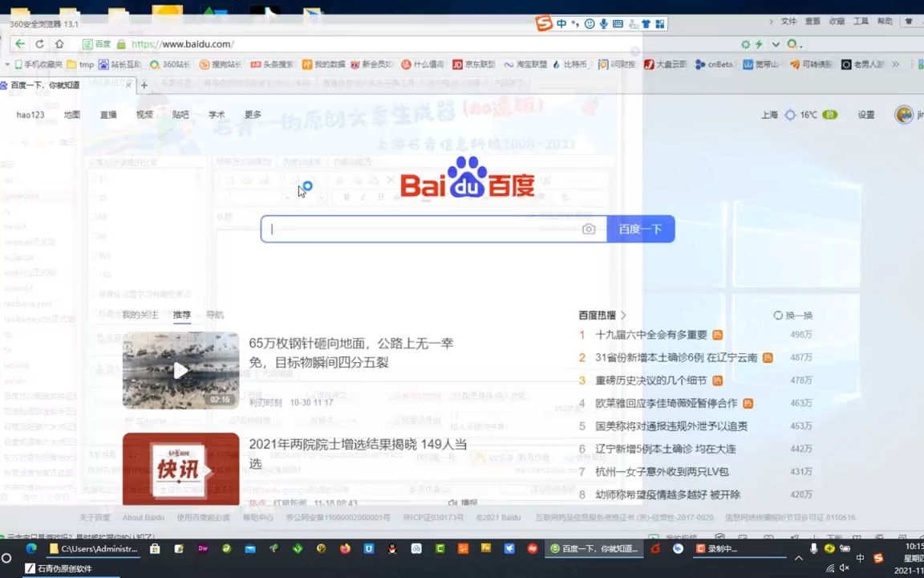Image resolution: width=924 pixels, height=578 pixels.
Task: Click the user avatar in Baidu header
Action: [903, 115]
